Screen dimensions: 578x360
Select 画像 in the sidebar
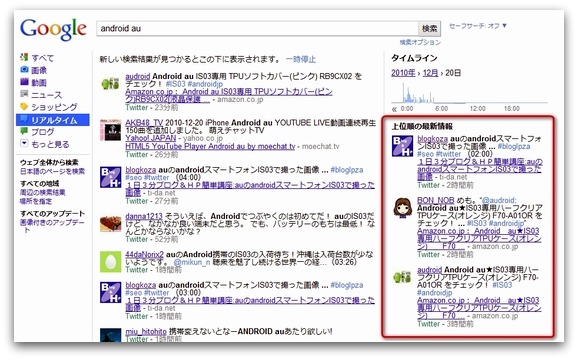39,70
